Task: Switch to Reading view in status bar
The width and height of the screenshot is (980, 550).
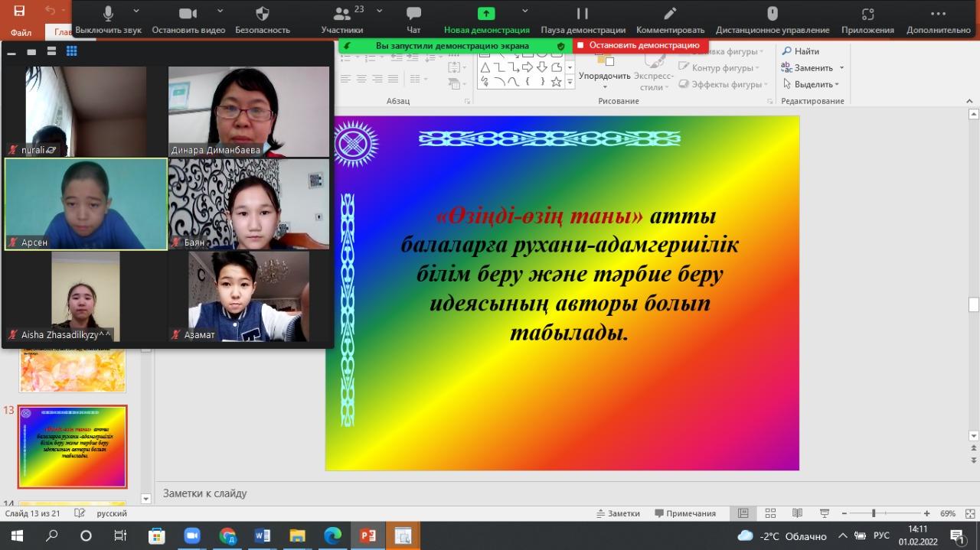Action: (797, 513)
